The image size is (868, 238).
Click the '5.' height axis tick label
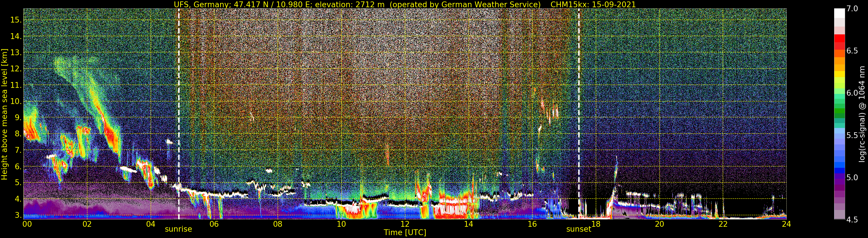pos(18,183)
